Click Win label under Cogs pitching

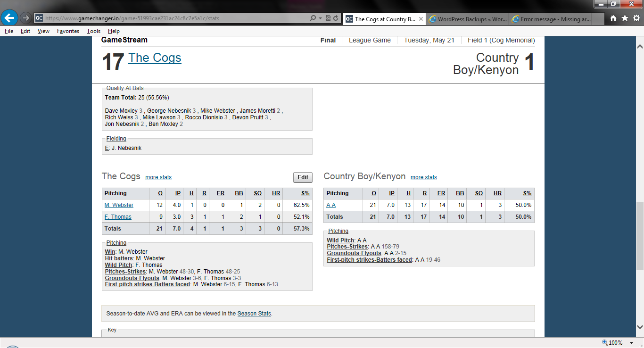[x=110, y=252]
